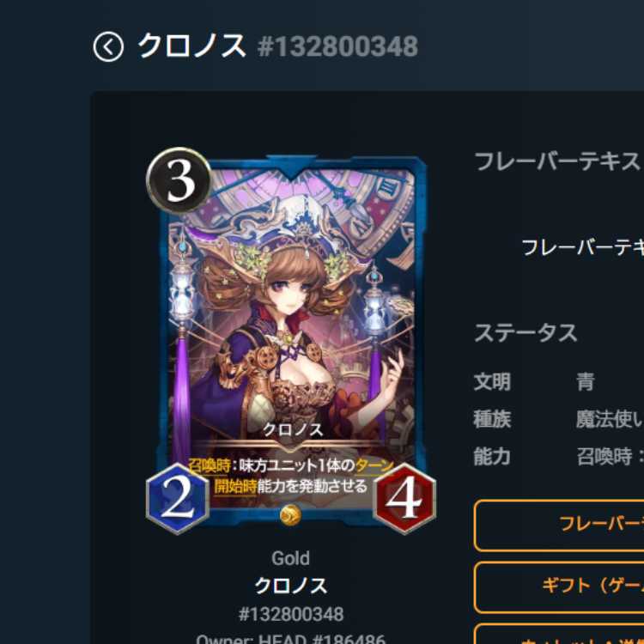The height and width of the screenshot is (644, 644).
Task: Click the 種族 value 魔法使い
Action: tap(610, 419)
